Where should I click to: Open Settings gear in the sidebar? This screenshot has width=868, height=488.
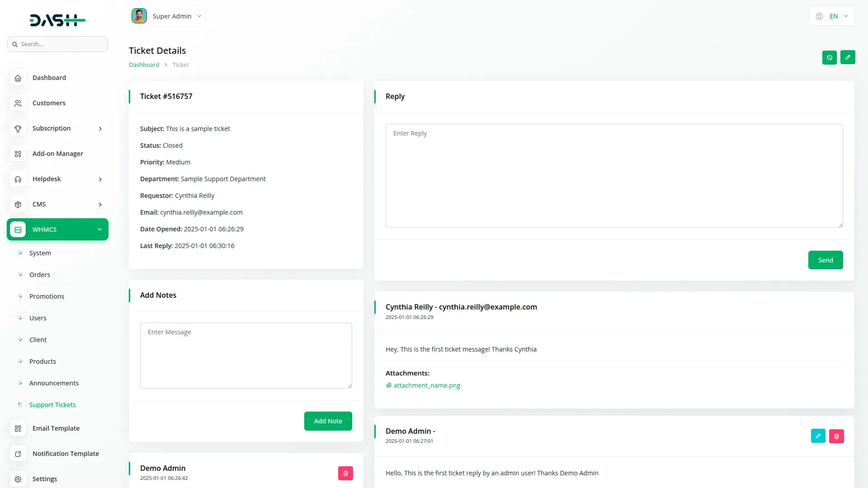click(18, 479)
